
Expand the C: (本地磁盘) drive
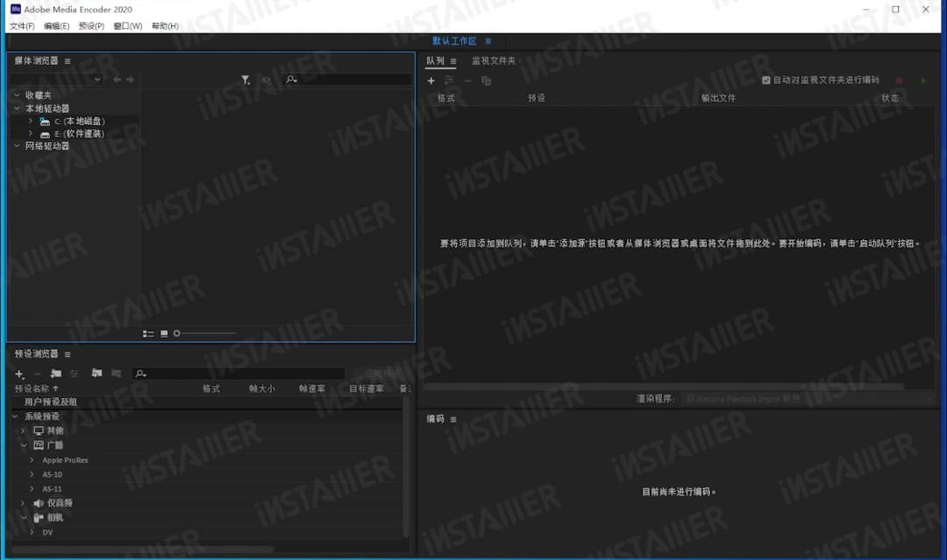30,121
